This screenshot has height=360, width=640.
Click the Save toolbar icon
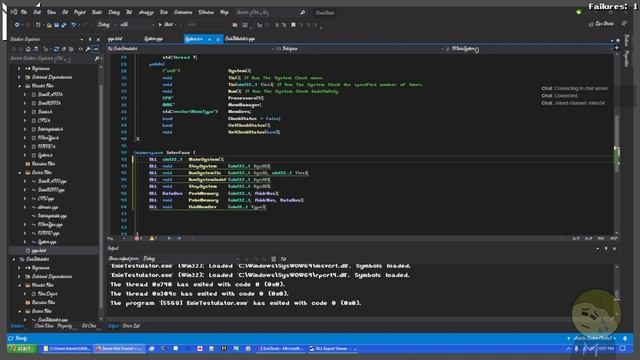56,25
